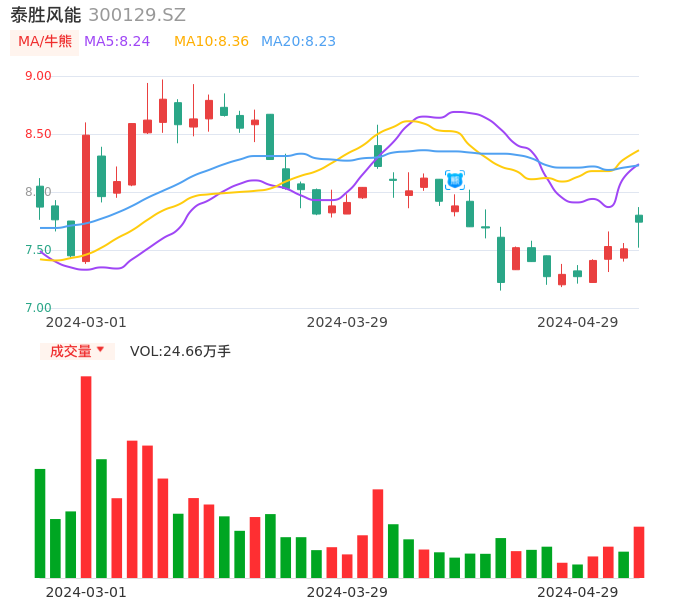Viewport: 686px width, 606px height.
Task: Click the last red volume bar on the right
Action: tap(639, 552)
